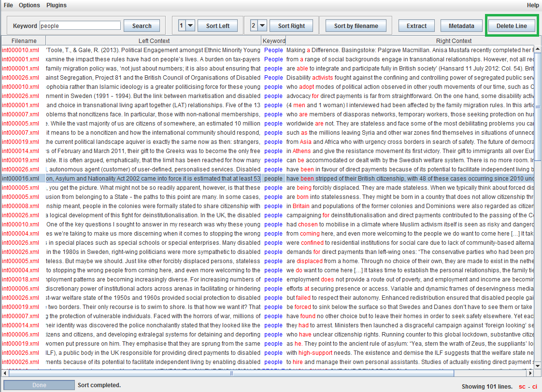Click the Search button

[142, 26]
